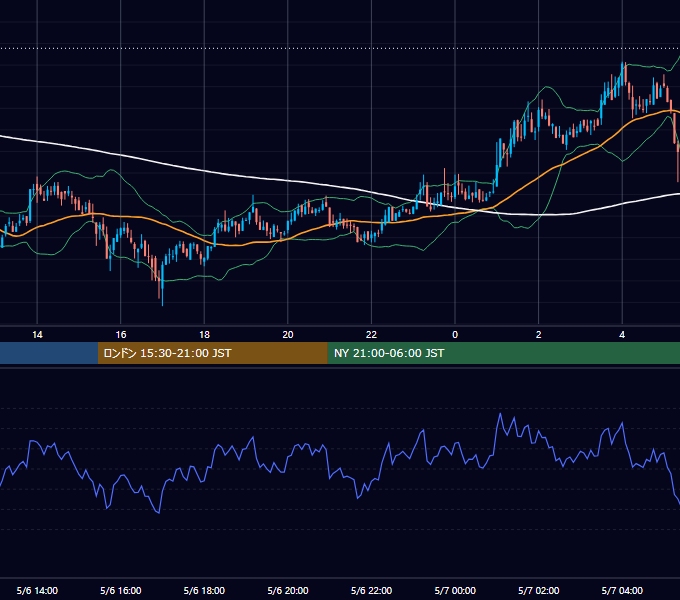Click the oscillator's highest peak after 5/7 01:00

click(500, 414)
